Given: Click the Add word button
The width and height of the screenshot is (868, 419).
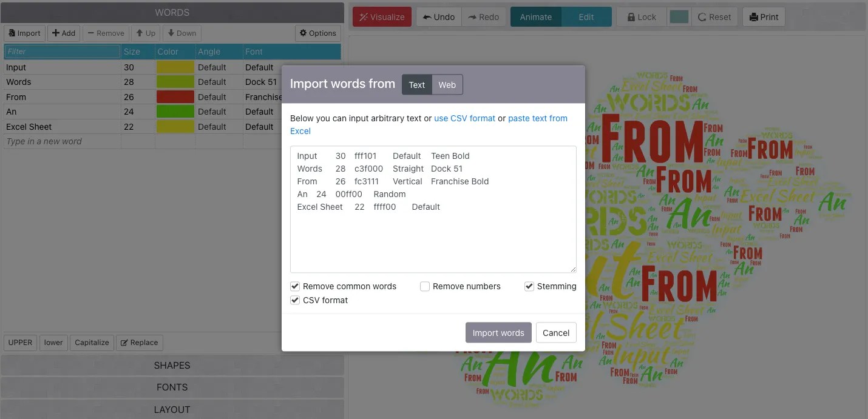Looking at the screenshot, I should (64, 33).
